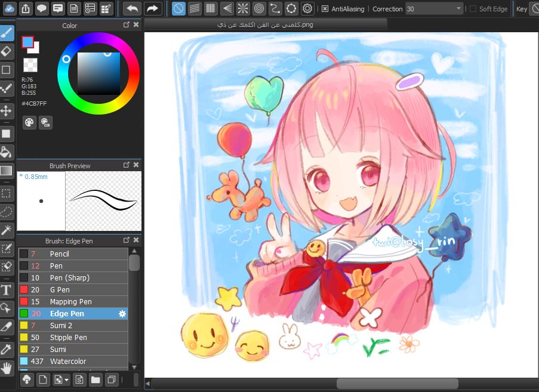
Task: Click the cloud save icon
Action: click(10, 8)
